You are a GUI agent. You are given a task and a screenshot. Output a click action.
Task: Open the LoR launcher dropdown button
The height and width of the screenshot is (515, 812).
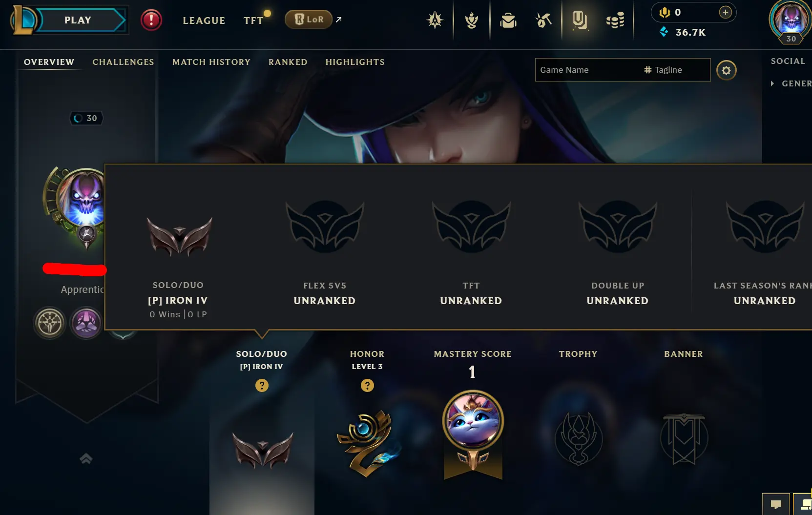click(308, 20)
